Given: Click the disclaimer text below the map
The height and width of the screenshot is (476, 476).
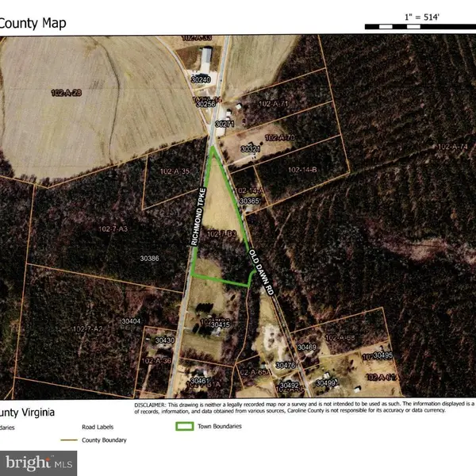Looking at the screenshot, I should (301, 406).
